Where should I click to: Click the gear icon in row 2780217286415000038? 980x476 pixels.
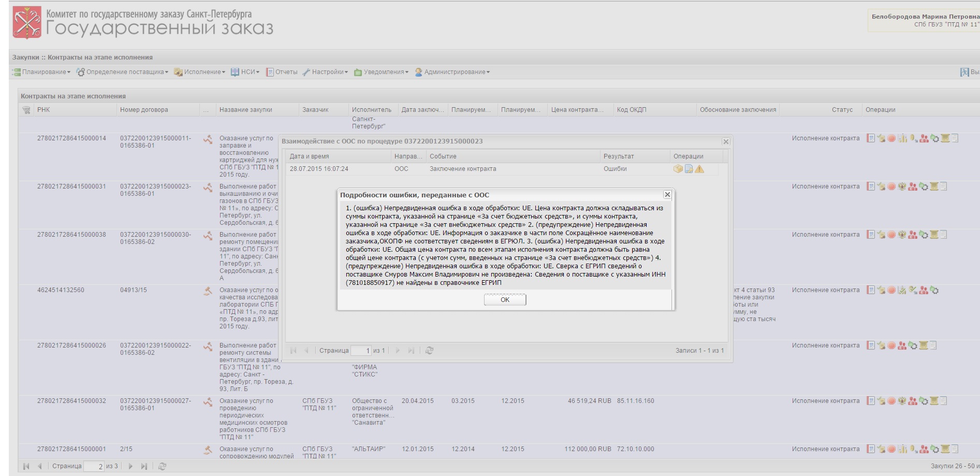point(924,235)
